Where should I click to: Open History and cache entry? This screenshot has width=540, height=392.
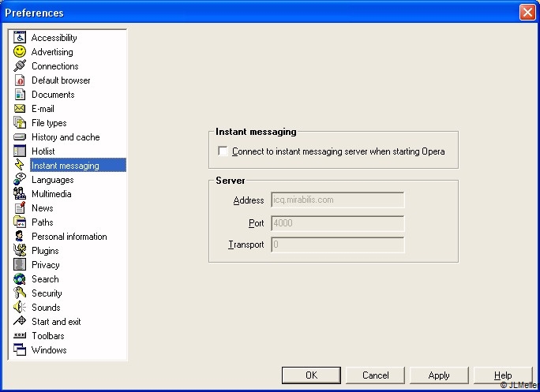pos(66,137)
